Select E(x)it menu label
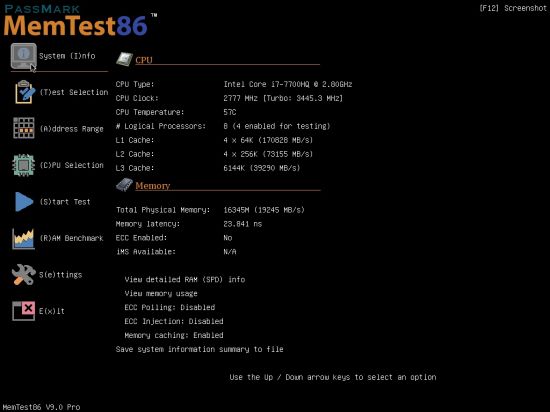The height and width of the screenshot is (412, 550). point(52,311)
